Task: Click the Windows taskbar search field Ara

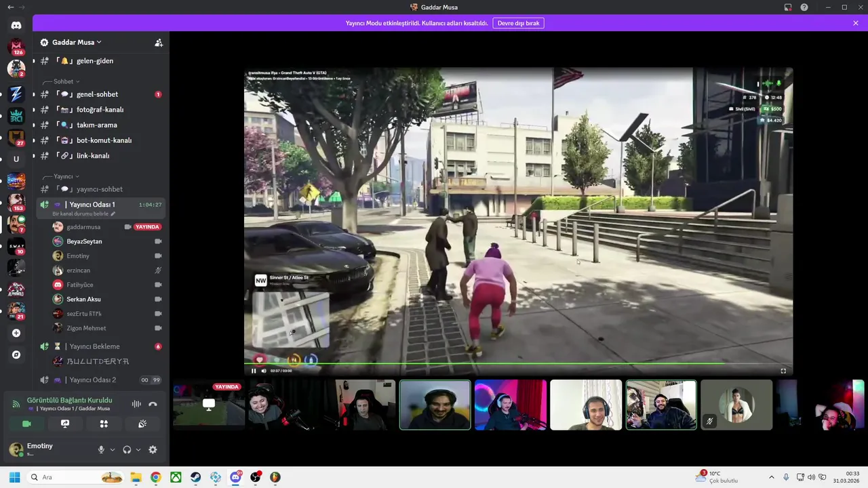Action: coord(76,477)
